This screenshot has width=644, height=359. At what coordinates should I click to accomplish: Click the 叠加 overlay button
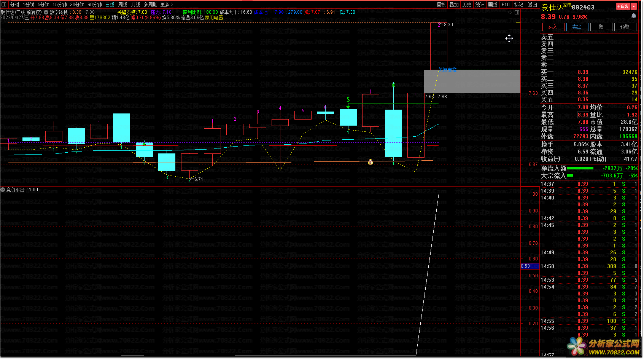tap(454, 5)
